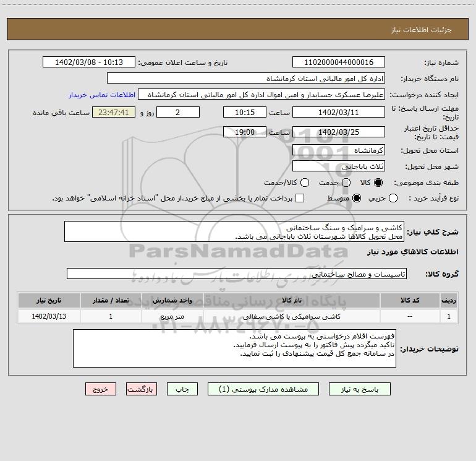Viewport: 476px width, 461px height.
Task: Click the بازگشت back button
Action: coord(142,389)
